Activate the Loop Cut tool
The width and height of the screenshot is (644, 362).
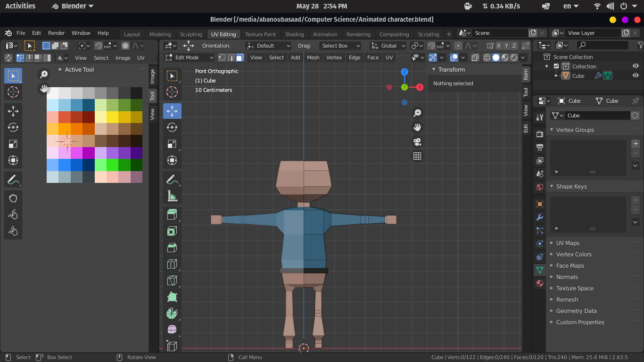(x=172, y=264)
